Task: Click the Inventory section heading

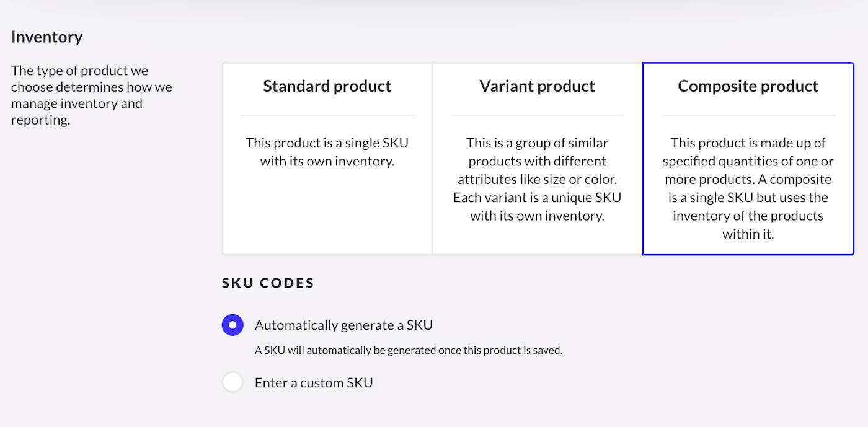Action: pyautogui.click(x=46, y=37)
